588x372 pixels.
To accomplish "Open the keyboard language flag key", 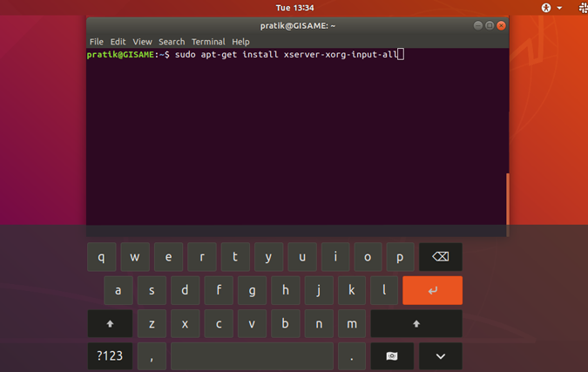I will pyautogui.click(x=392, y=355).
